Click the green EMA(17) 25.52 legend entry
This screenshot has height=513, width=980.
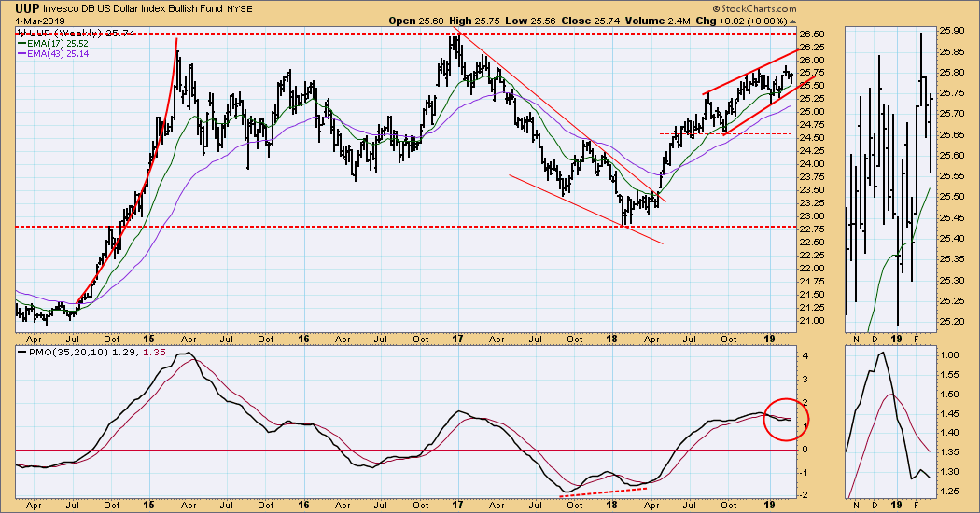(x=54, y=44)
